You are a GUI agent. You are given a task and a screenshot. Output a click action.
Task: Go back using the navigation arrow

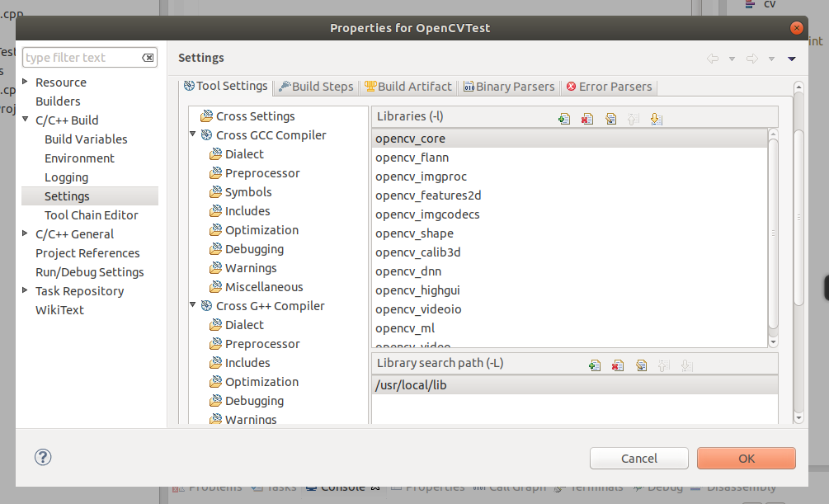[x=713, y=59]
